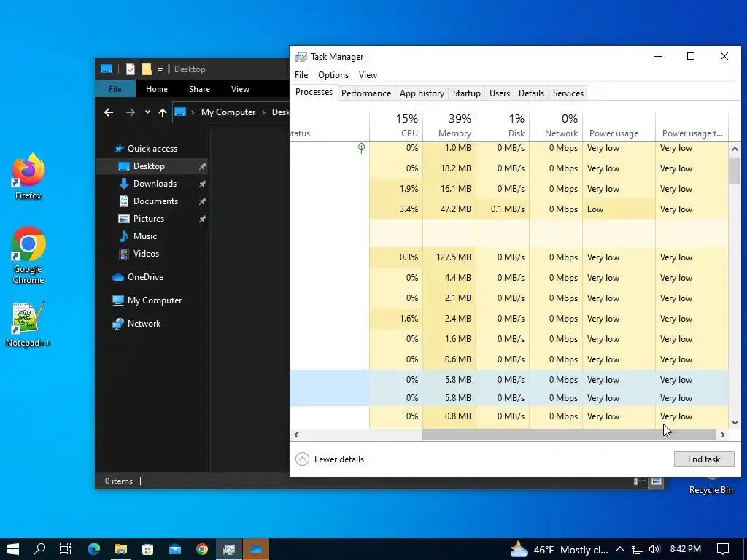Screen dimensions: 747x560
Task: Open taskbar Search magnifier icon
Action: click(39, 549)
